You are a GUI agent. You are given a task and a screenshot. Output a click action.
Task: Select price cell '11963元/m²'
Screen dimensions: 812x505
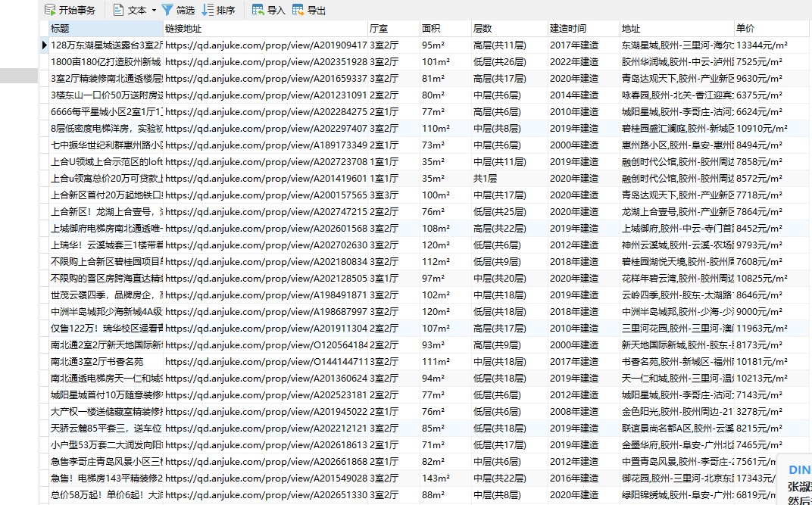click(x=773, y=328)
